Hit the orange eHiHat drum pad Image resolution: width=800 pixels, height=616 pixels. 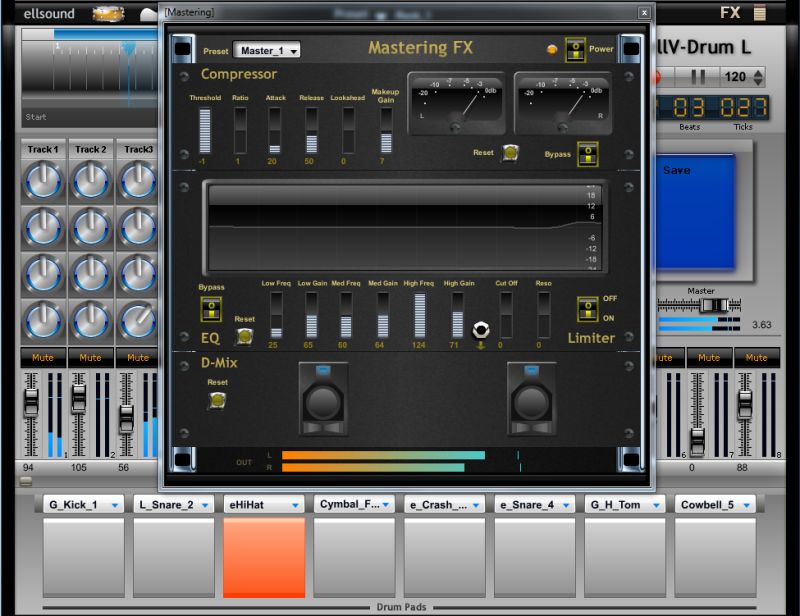coord(264,555)
